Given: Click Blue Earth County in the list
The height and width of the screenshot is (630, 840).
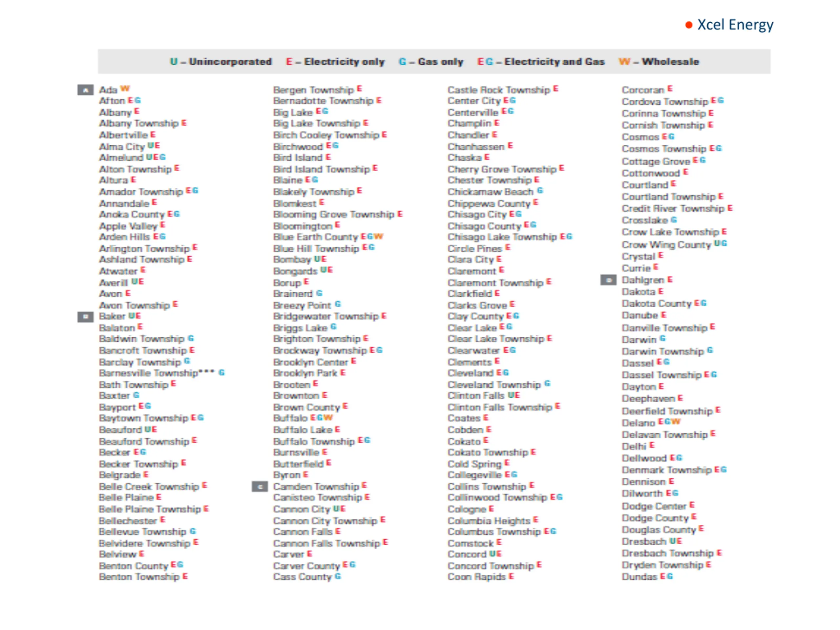Looking at the screenshot, I should [316, 237].
